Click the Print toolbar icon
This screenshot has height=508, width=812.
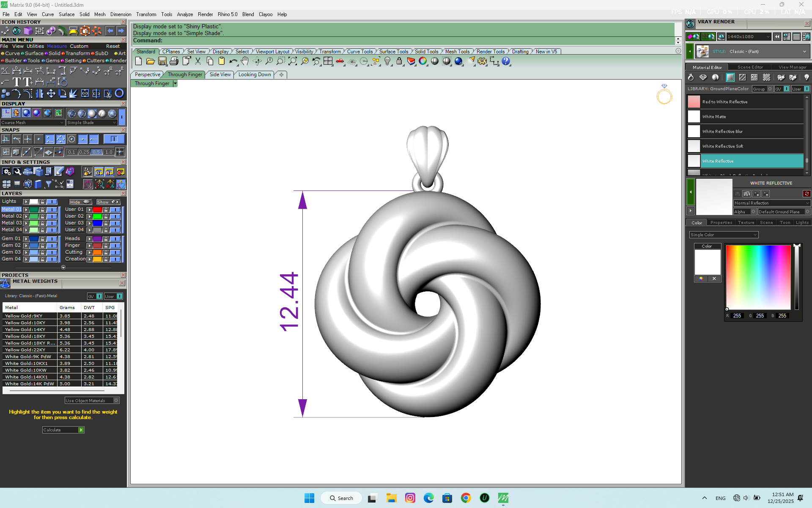[174, 61]
